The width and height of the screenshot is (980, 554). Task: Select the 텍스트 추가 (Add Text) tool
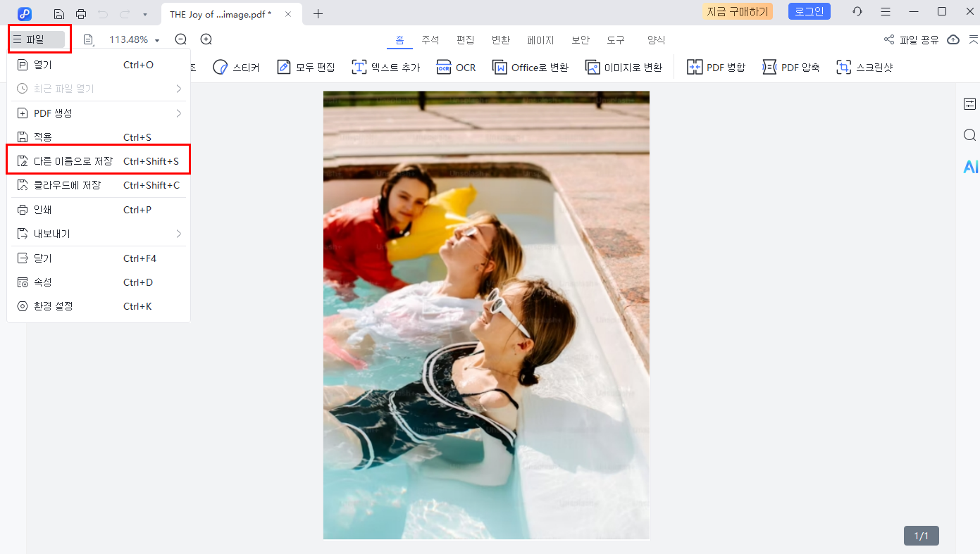click(385, 67)
